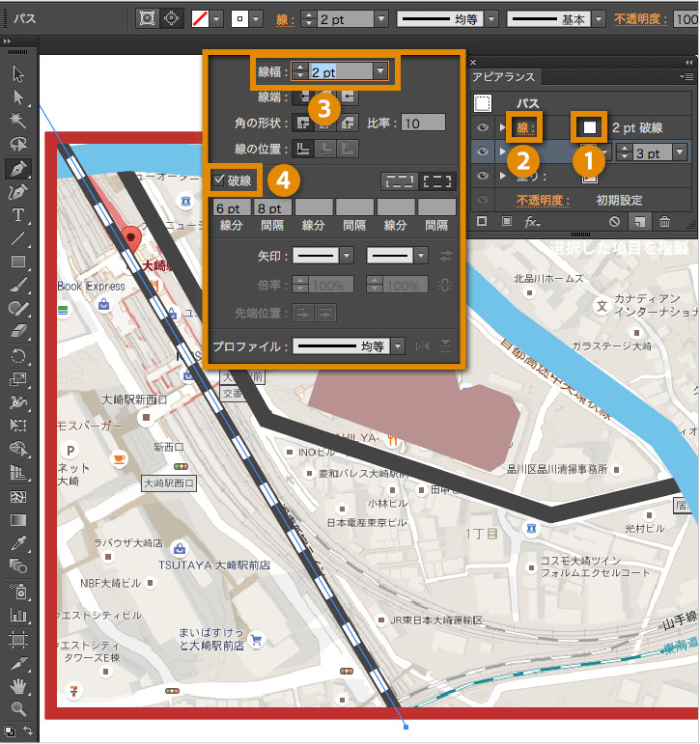Select the Mesh tool
Image resolution: width=700 pixels, height=744 pixels.
click(18, 497)
